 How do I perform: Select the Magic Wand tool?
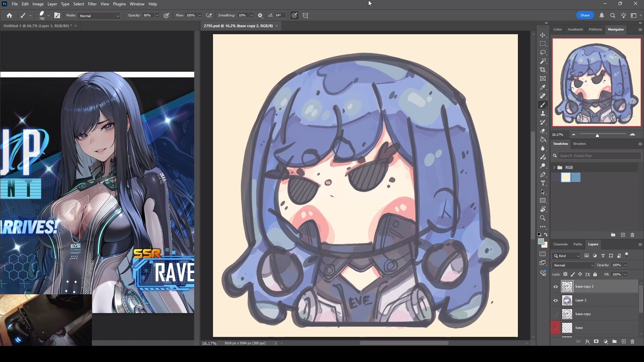point(543,61)
